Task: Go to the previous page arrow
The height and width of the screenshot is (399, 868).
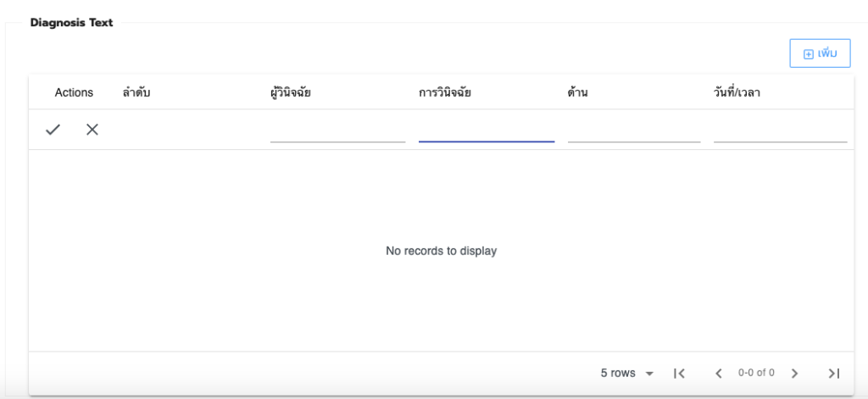Action: [x=718, y=373]
